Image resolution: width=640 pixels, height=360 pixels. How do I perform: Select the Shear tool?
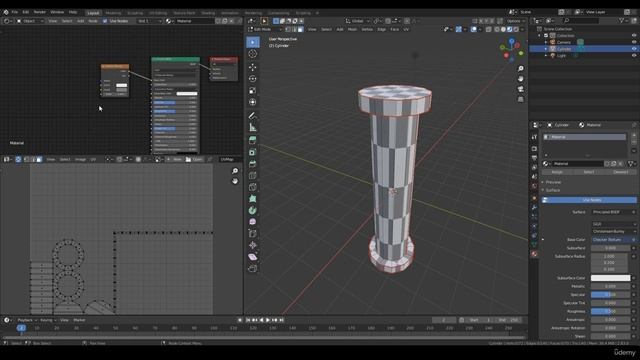(253, 257)
